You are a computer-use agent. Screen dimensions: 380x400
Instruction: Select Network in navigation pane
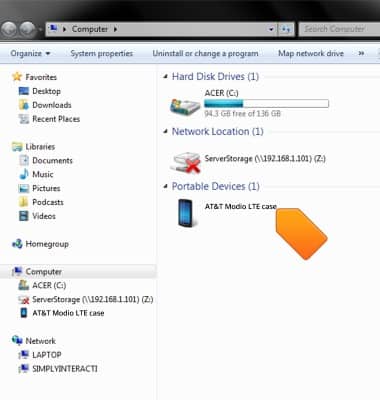tap(41, 341)
